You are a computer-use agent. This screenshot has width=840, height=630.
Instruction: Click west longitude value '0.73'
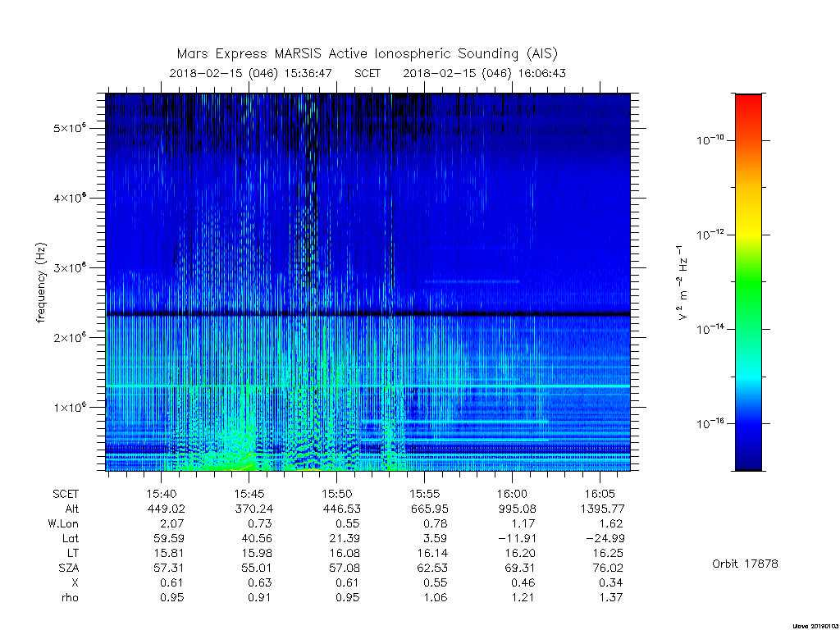pos(259,523)
